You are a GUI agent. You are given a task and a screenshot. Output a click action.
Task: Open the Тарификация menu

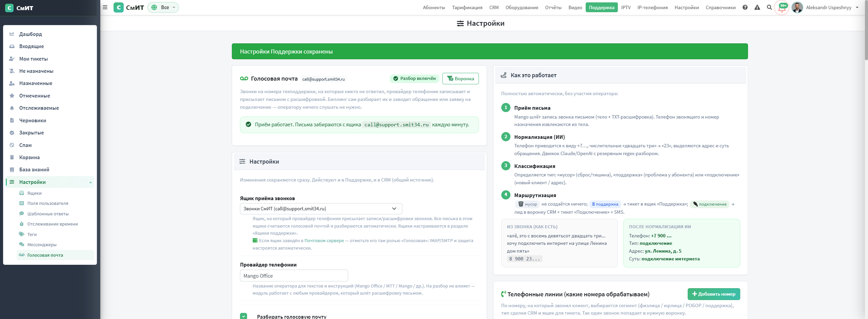click(467, 7)
